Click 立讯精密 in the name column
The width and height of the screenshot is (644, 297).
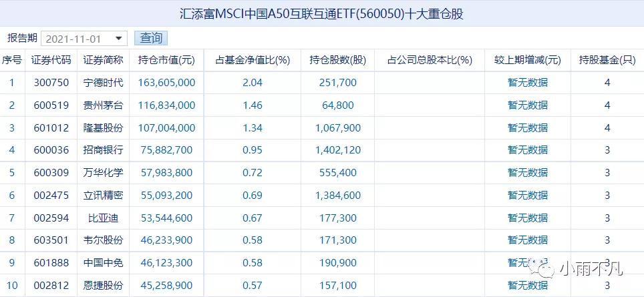point(103,196)
